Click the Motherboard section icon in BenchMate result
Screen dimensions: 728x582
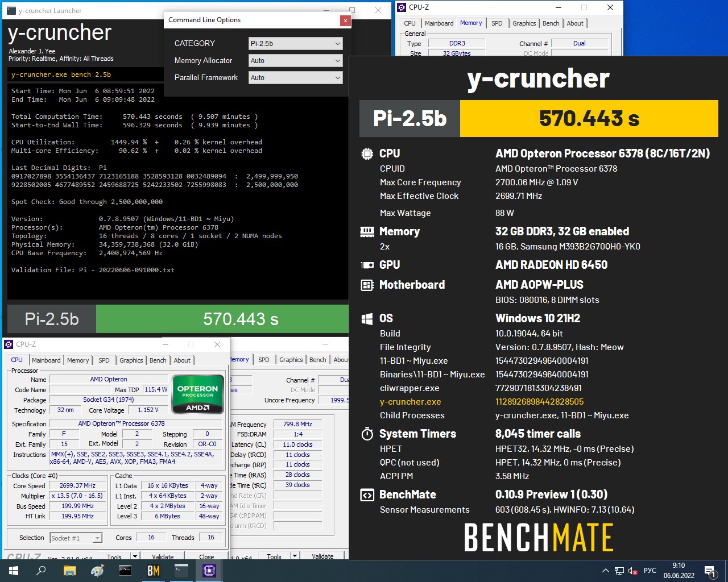(x=367, y=285)
